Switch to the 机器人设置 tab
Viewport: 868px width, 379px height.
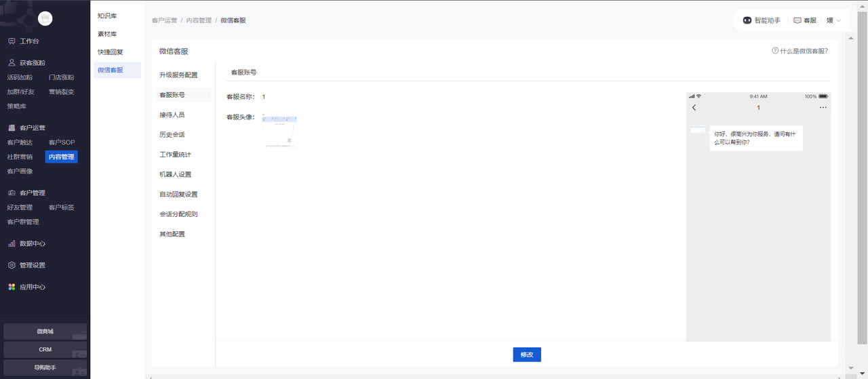(x=176, y=174)
